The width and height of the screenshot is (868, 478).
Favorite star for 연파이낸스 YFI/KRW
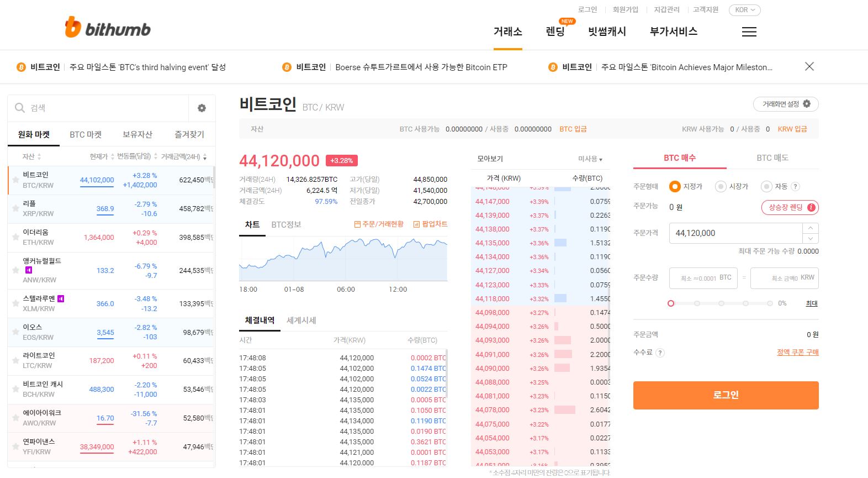15,447
